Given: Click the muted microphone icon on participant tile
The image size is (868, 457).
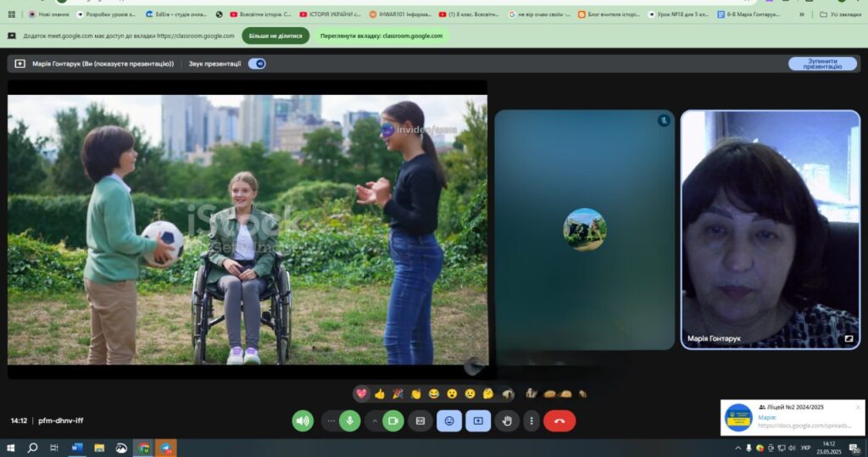Looking at the screenshot, I should [x=663, y=120].
